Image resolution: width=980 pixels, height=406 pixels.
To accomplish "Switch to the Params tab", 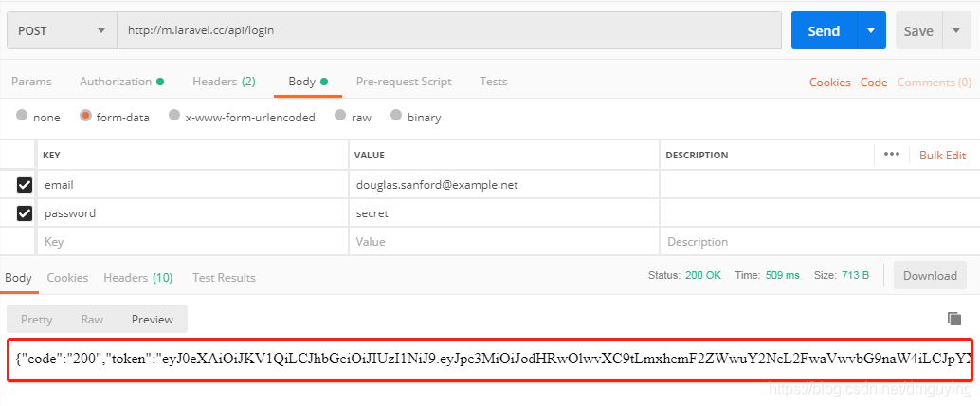I will click(x=31, y=82).
